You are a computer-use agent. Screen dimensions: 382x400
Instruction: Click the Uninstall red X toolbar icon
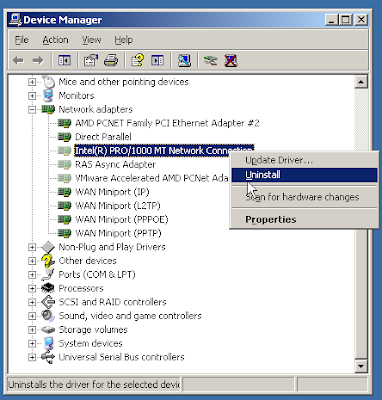pos(231,60)
